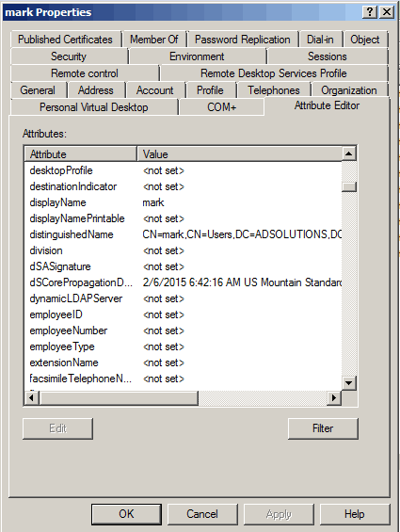400x532 pixels.
Task: Sort by the Attribute column header
Action: (x=81, y=154)
